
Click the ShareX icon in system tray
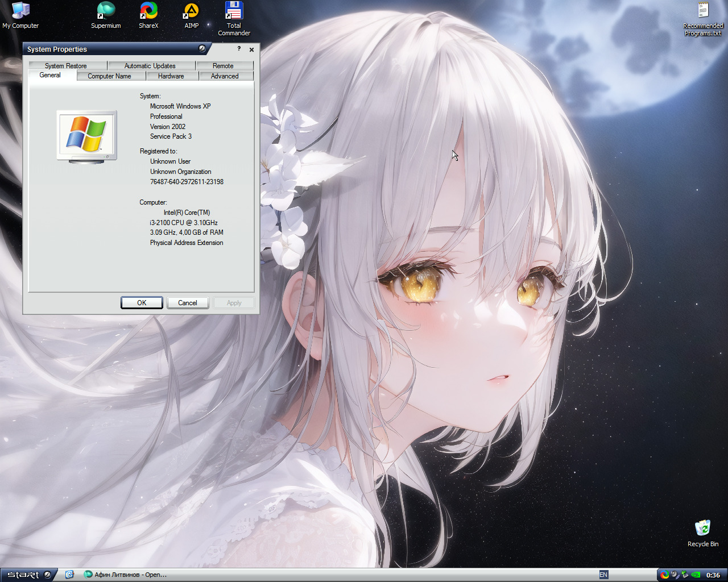(x=664, y=575)
